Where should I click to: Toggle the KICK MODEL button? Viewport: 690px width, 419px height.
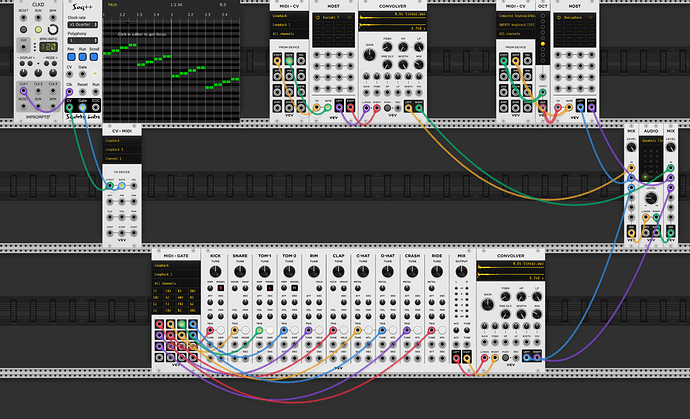coord(221,288)
